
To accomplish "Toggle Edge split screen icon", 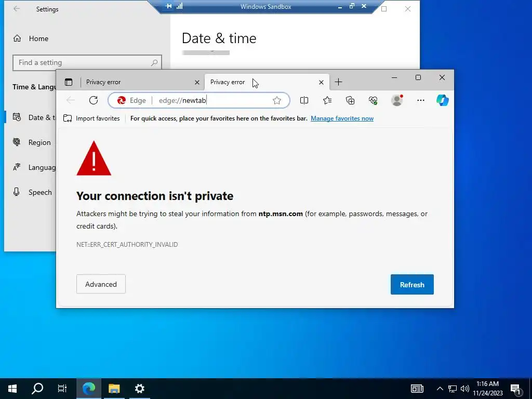I will [304, 100].
